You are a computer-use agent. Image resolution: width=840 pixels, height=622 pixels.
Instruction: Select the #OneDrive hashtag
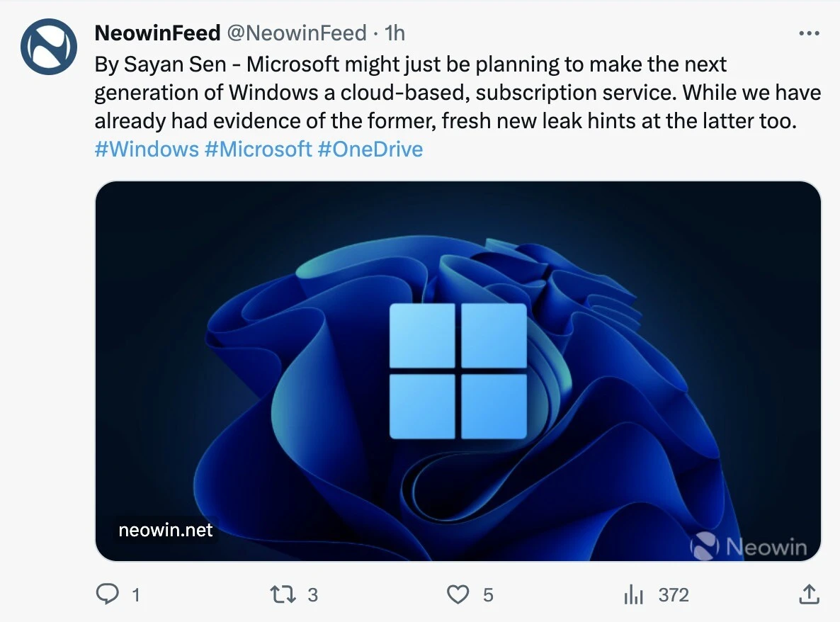point(370,149)
